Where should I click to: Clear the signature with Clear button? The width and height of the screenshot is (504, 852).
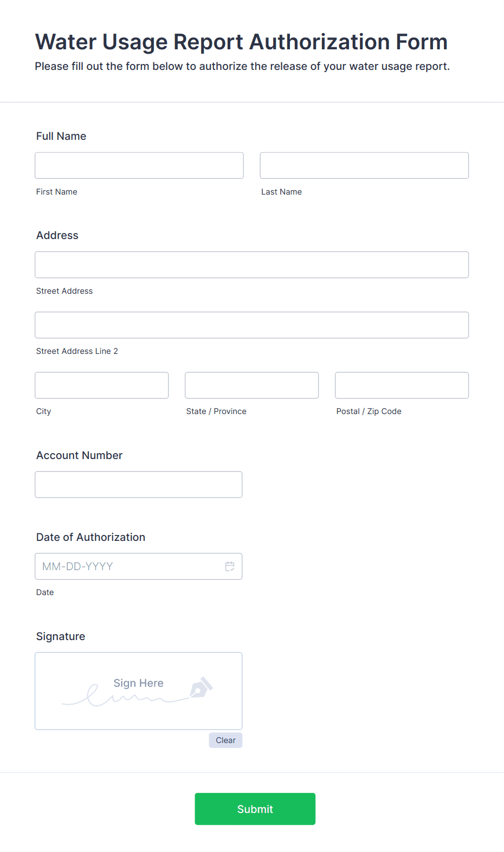[x=225, y=740]
